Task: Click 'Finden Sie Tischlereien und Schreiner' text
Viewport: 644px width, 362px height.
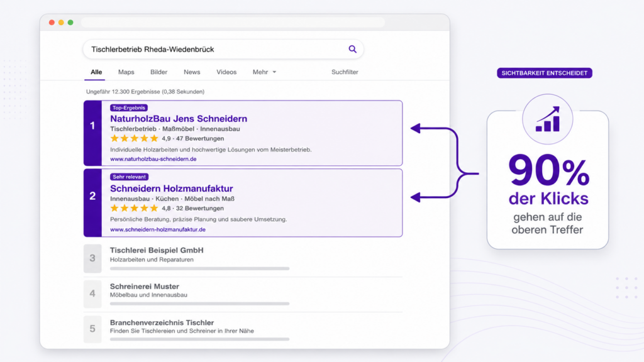Action: point(182,331)
